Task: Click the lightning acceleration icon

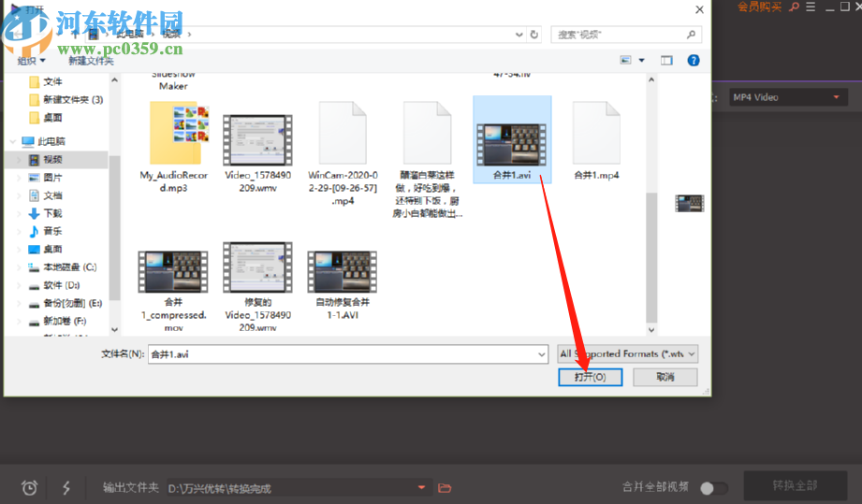Action: (66, 487)
